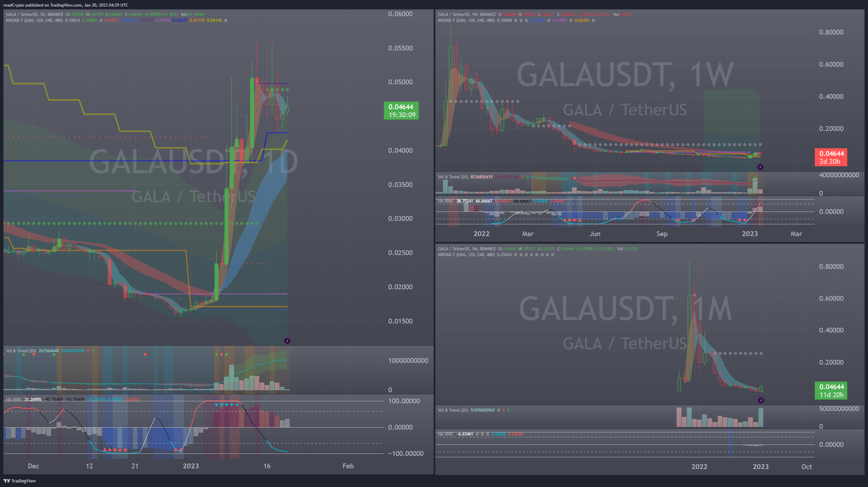Click Vol & Trend (26) label in 1D pane
868x487 pixels.
click(21, 351)
